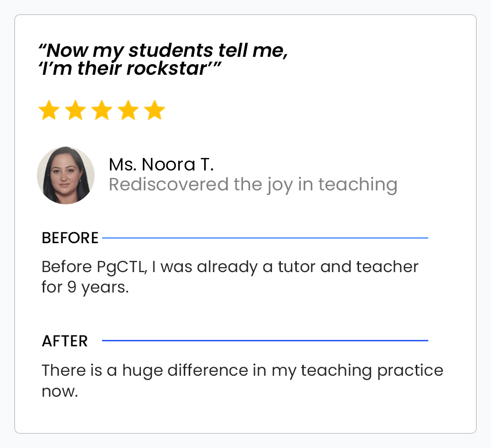Click the name Ms. Noora T.
491x448 pixels.
tap(161, 164)
